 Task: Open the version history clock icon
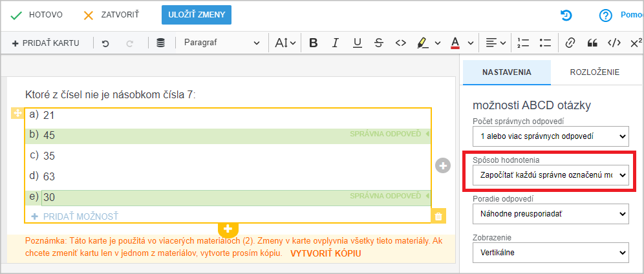(x=566, y=16)
